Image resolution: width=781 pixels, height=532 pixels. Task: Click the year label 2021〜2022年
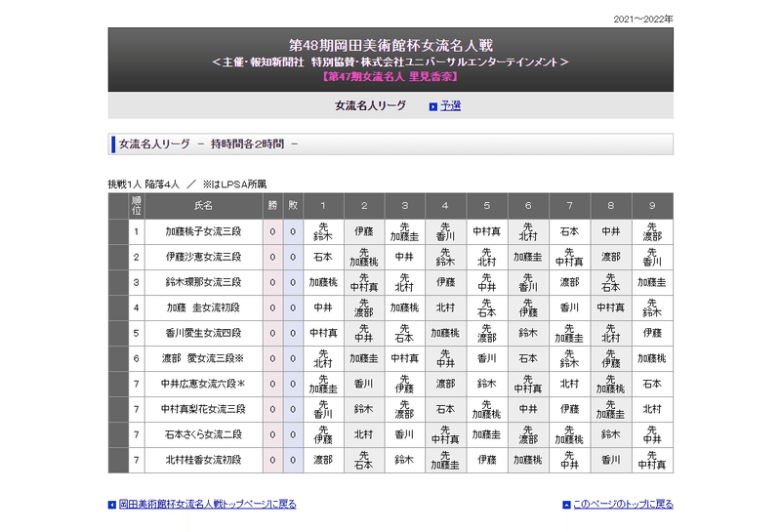tap(643, 20)
